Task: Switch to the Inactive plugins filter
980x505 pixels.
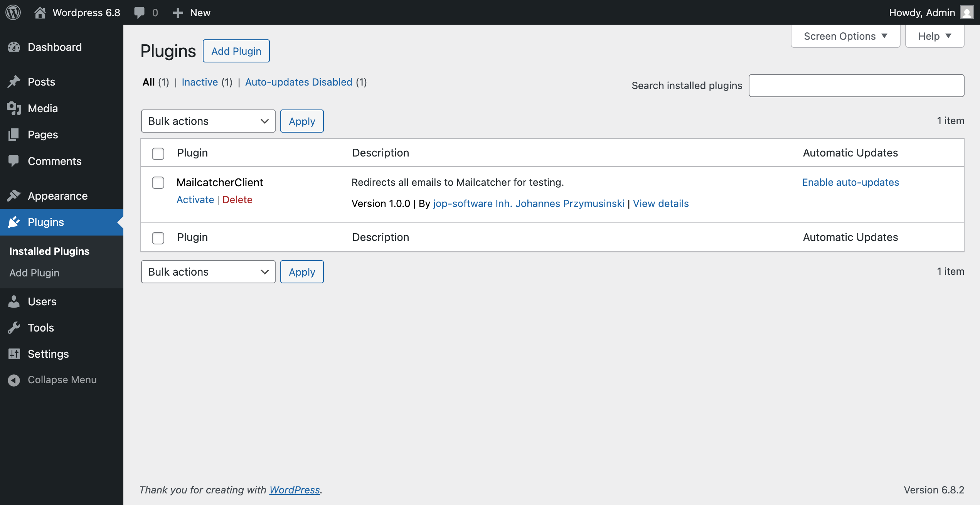Action: tap(200, 82)
